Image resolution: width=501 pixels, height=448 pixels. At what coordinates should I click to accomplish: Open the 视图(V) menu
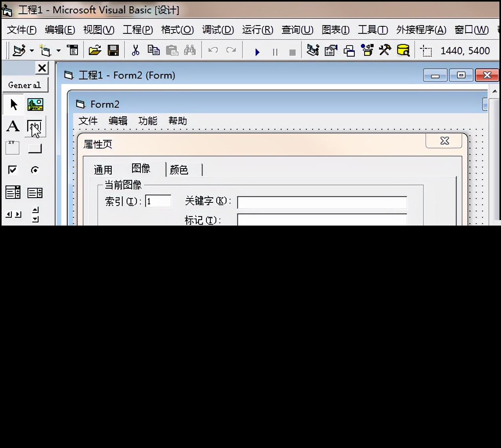pos(99,30)
